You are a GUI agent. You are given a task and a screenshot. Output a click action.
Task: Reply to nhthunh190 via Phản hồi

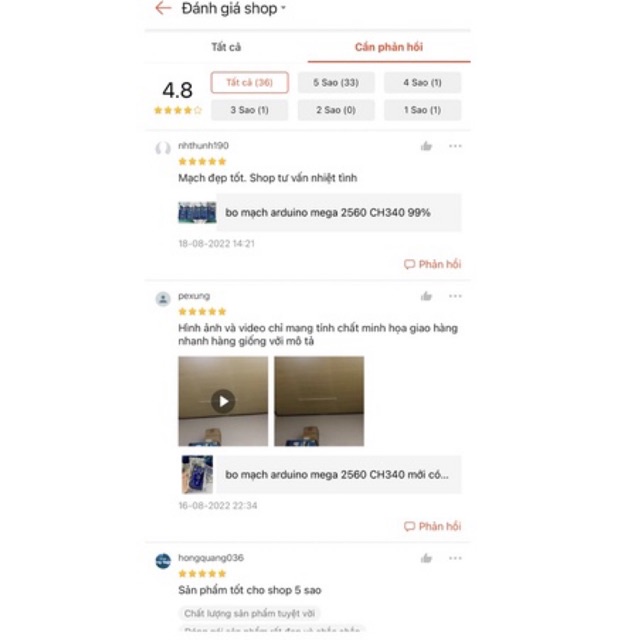(432, 264)
